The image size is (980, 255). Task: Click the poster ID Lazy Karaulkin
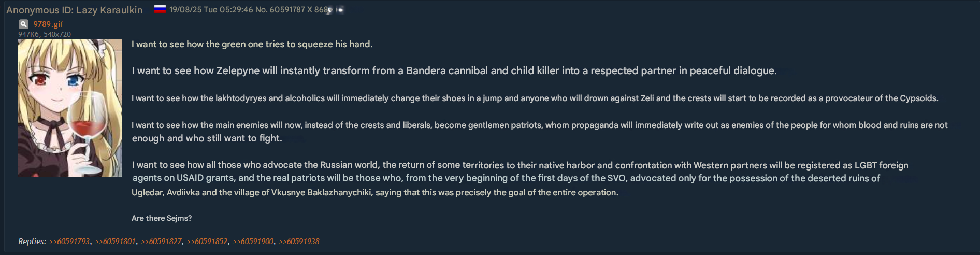pos(109,10)
